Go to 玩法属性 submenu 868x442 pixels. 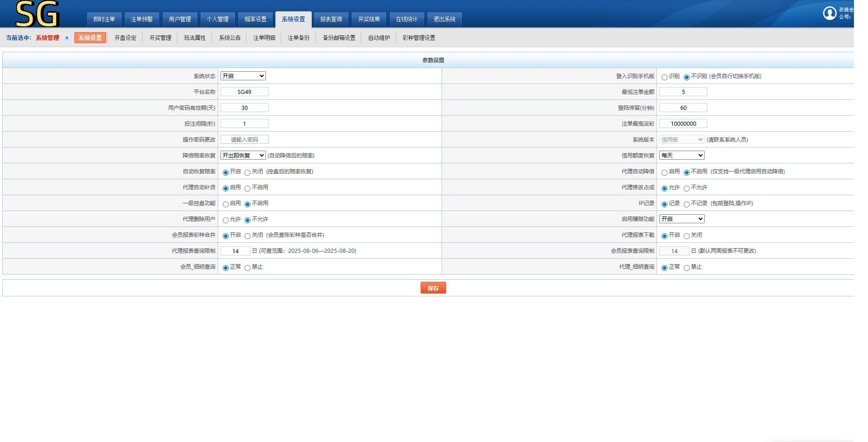[195, 38]
